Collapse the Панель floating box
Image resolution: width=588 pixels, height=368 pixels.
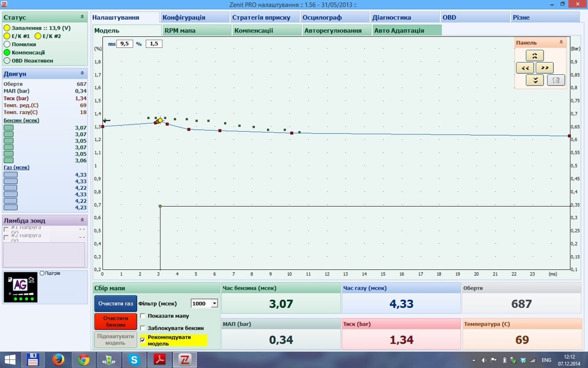(561, 42)
